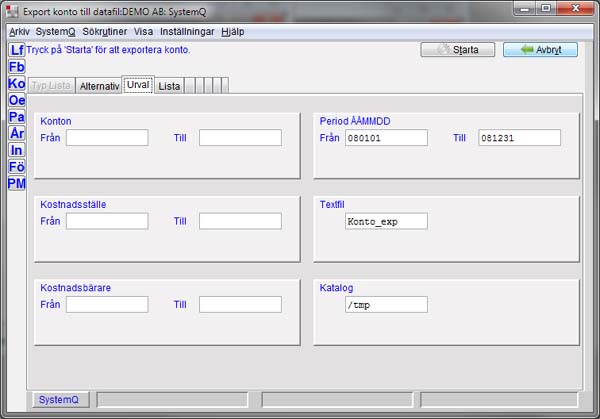Viewport: 600px width, 419px height.
Task: Open the Fb sidebar module
Action: click(16, 67)
